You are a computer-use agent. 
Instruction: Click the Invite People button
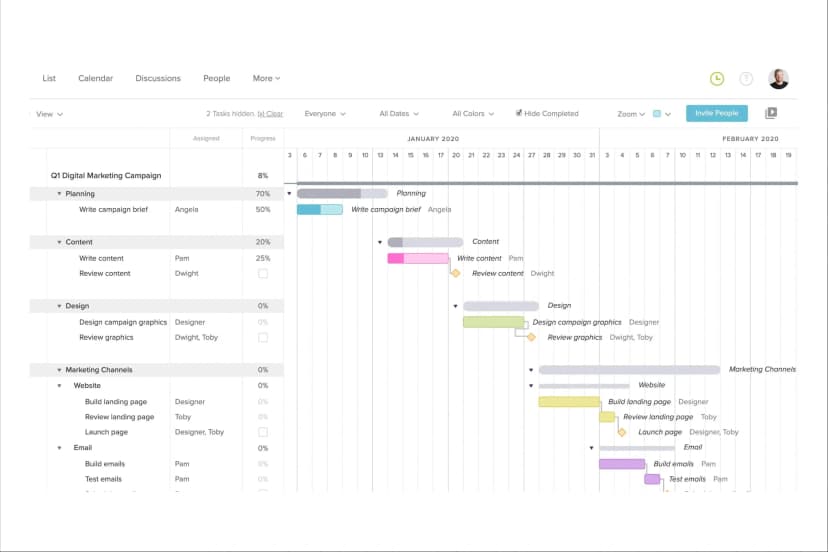click(x=717, y=113)
